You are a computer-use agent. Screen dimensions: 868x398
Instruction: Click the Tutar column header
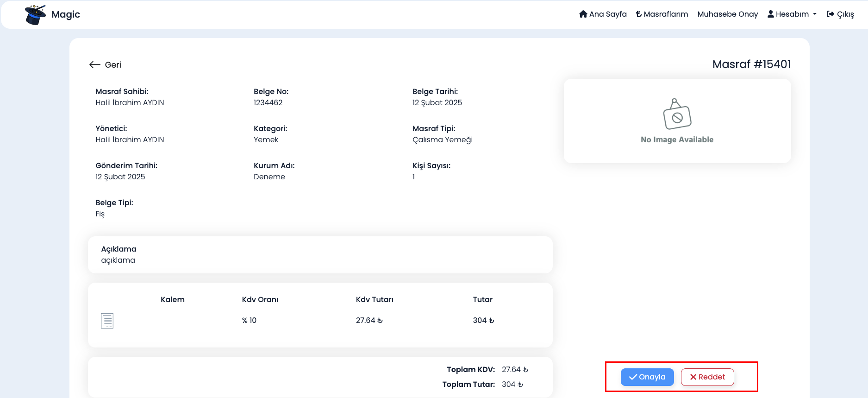[483, 299]
